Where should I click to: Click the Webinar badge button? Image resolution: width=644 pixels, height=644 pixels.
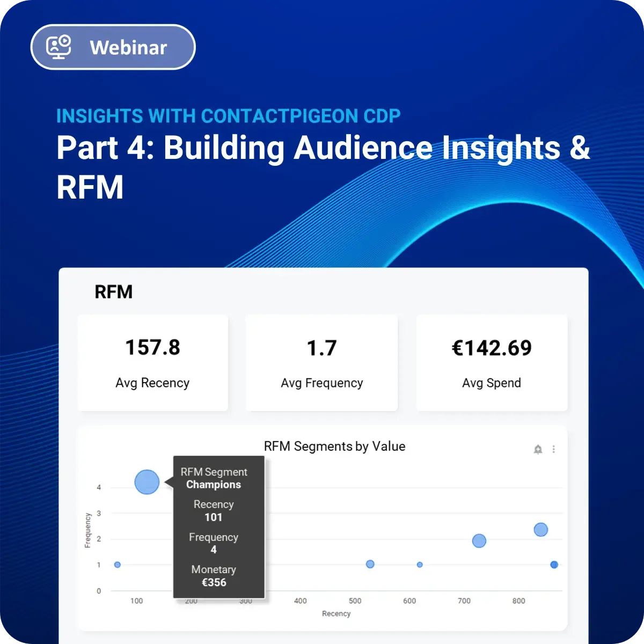point(113,47)
